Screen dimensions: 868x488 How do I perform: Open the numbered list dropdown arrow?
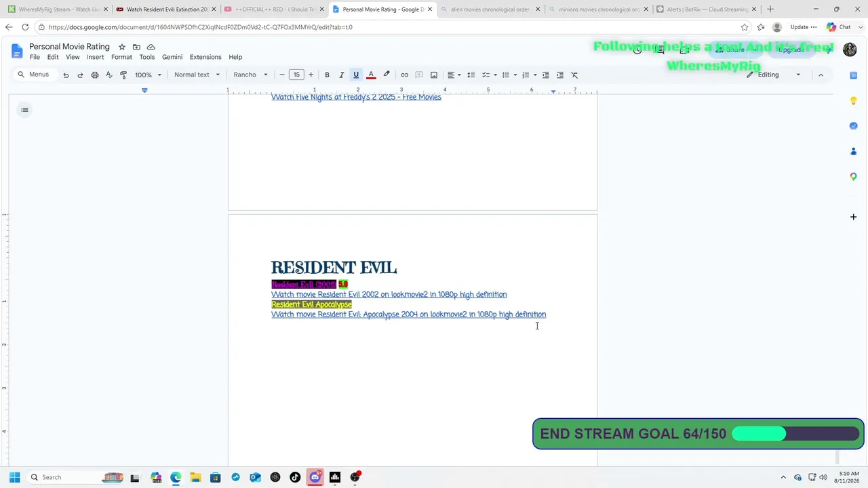click(x=535, y=75)
